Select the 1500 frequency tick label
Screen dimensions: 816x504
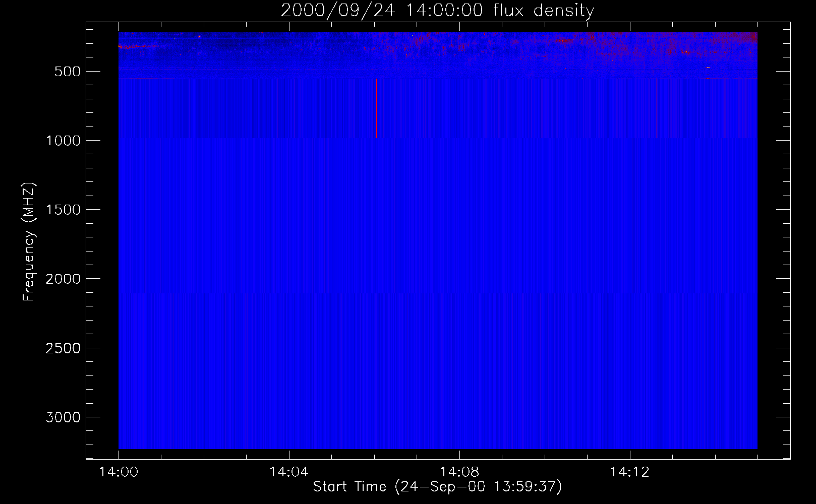coord(63,210)
